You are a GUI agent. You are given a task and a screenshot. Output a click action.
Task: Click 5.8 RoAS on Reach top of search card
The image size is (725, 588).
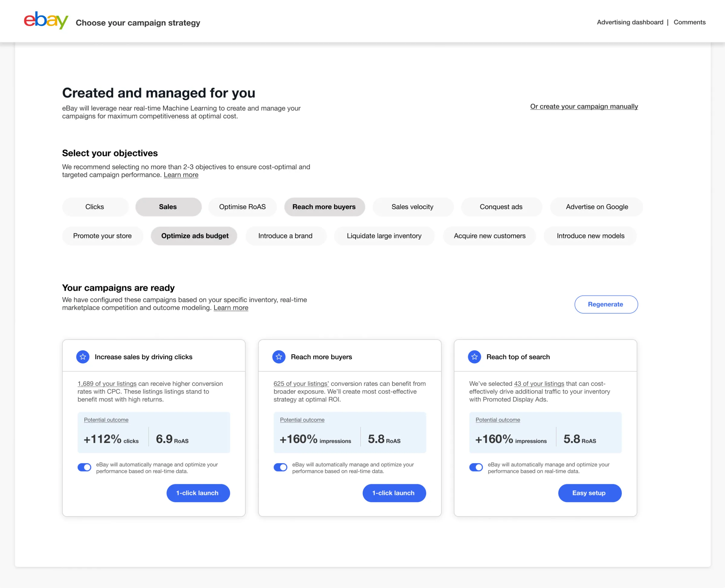point(580,439)
